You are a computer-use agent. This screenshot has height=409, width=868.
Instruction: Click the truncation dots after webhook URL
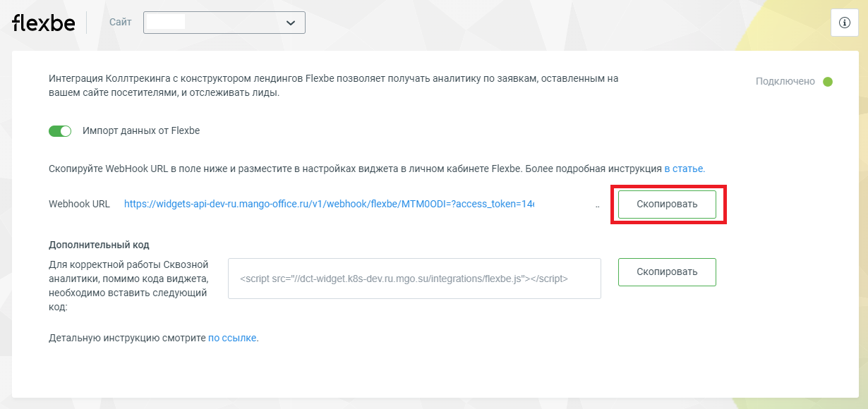(597, 207)
